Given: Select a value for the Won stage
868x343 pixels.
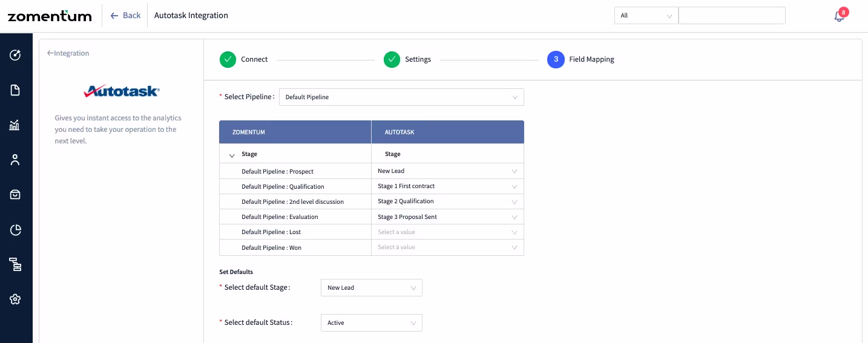Looking at the screenshot, I should [x=447, y=247].
